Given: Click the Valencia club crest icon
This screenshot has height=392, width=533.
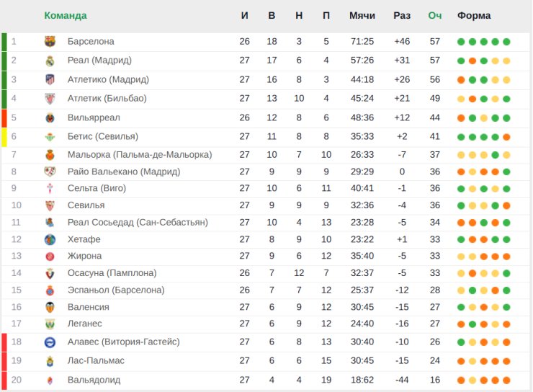Looking at the screenshot, I should tap(50, 307).
